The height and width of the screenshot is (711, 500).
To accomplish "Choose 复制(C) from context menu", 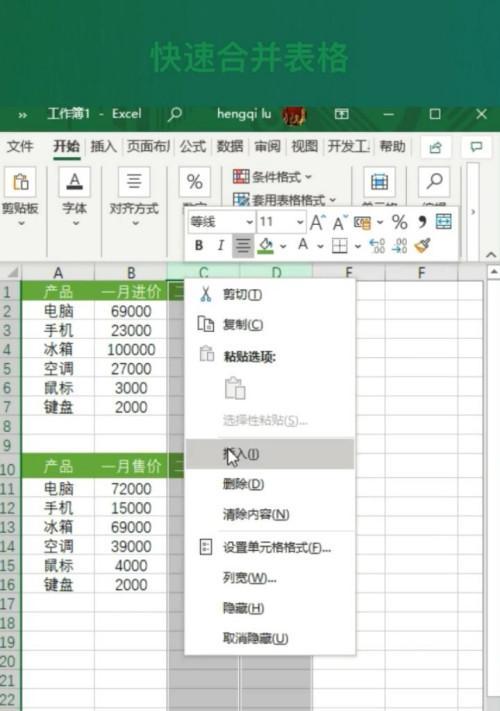I will pyautogui.click(x=270, y=325).
